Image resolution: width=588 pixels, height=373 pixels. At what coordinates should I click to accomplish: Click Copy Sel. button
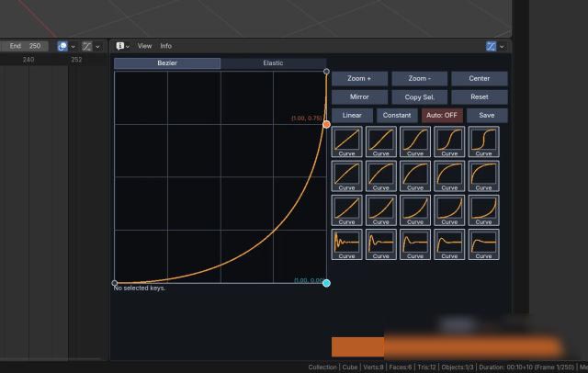[x=419, y=96]
